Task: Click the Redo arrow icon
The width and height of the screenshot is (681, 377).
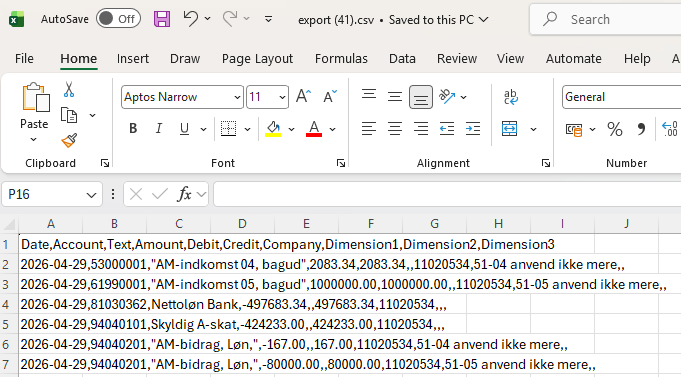Action: coord(230,19)
